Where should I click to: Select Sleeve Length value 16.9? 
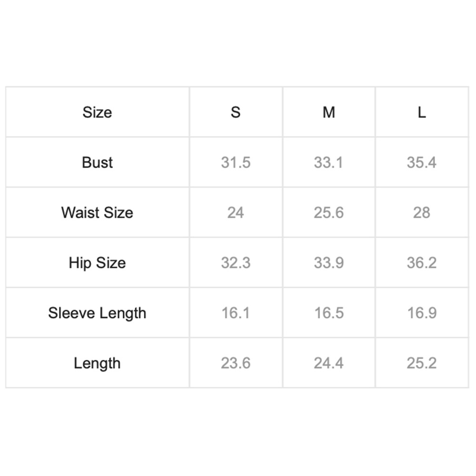(422, 313)
